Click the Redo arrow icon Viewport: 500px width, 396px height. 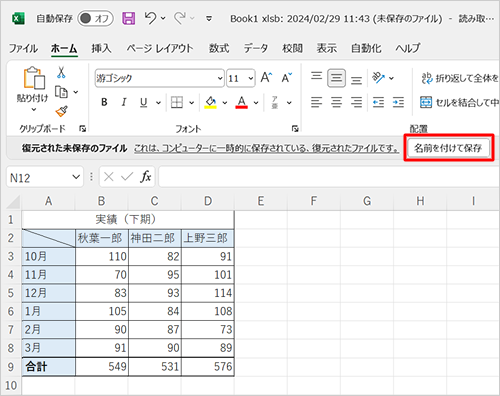tap(180, 18)
